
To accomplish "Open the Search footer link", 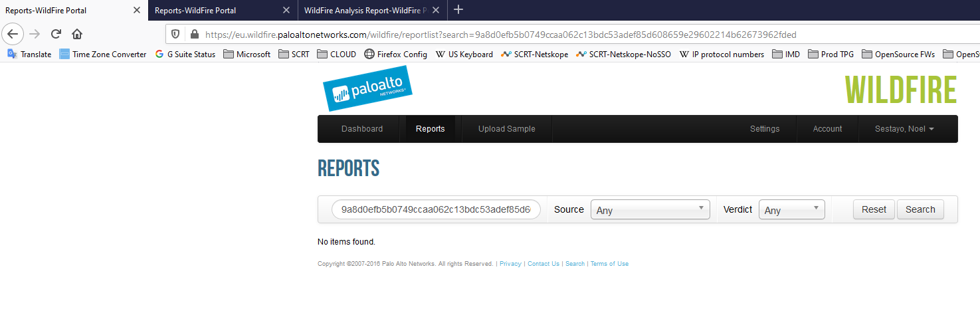I will (x=575, y=264).
